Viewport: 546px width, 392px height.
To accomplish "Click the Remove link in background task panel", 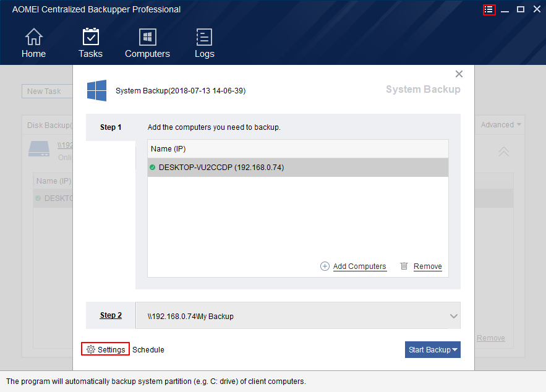I will click(x=490, y=338).
